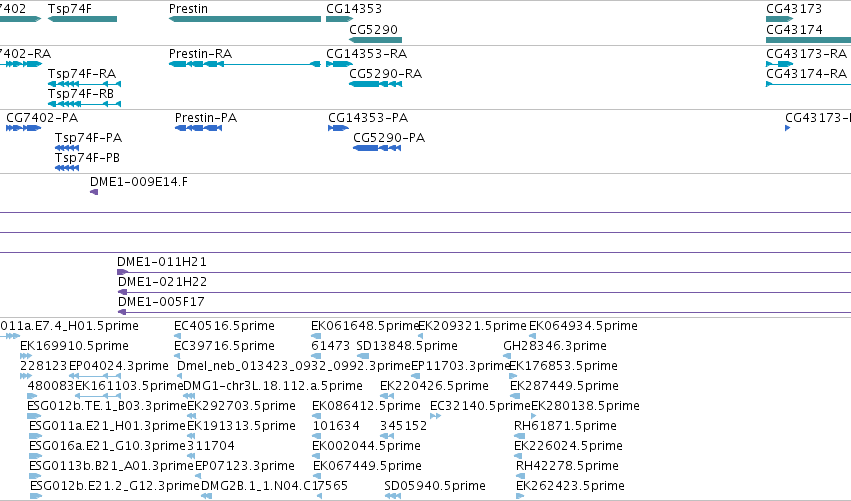Open the DME1-011H21 BAC clone label
The image size is (851, 501).
162,262
